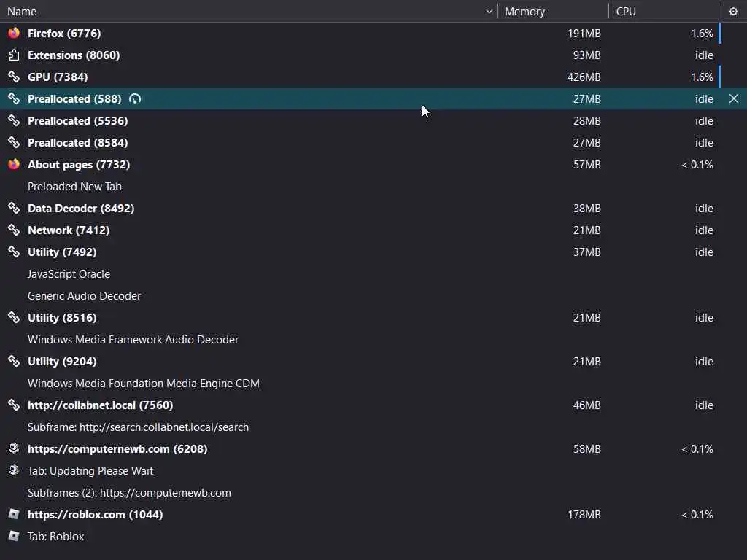Click the Firefox icon beside Firefox (6776)
The width and height of the screenshot is (747, 560).
click(x=14, y=33)
